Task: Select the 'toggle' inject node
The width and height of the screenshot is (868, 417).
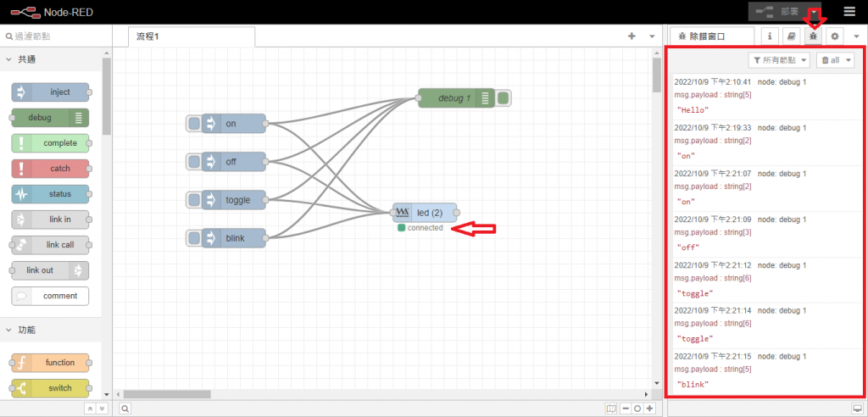Action: click(x=234, y=200)
